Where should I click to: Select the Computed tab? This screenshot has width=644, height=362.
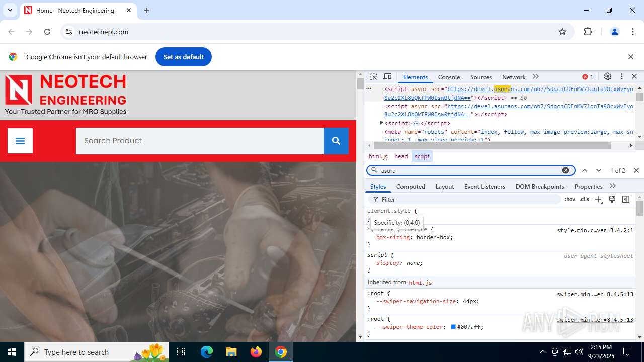pyautogui.click(x=411, y=186)
